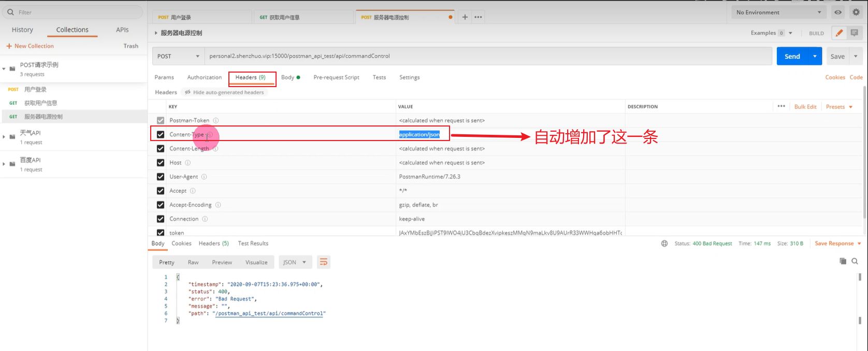Screen dimensions: 868x351
Task: Copy response body using the copy icon
Action: click(x=843, y=261)
